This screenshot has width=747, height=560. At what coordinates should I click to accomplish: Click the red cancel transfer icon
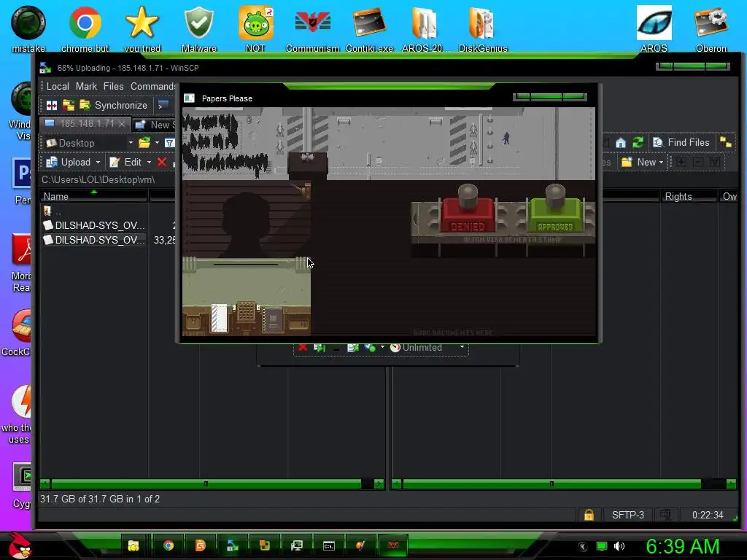(303, 348)
